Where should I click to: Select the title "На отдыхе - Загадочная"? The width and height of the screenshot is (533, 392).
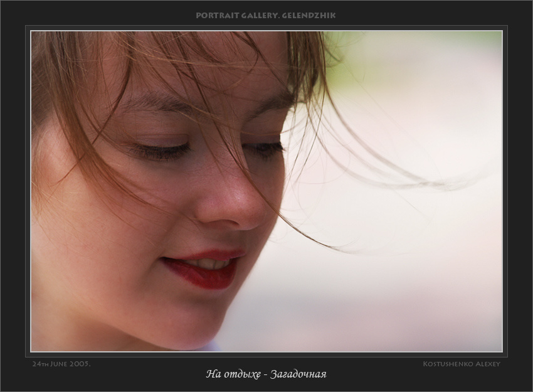coord(266,374)
